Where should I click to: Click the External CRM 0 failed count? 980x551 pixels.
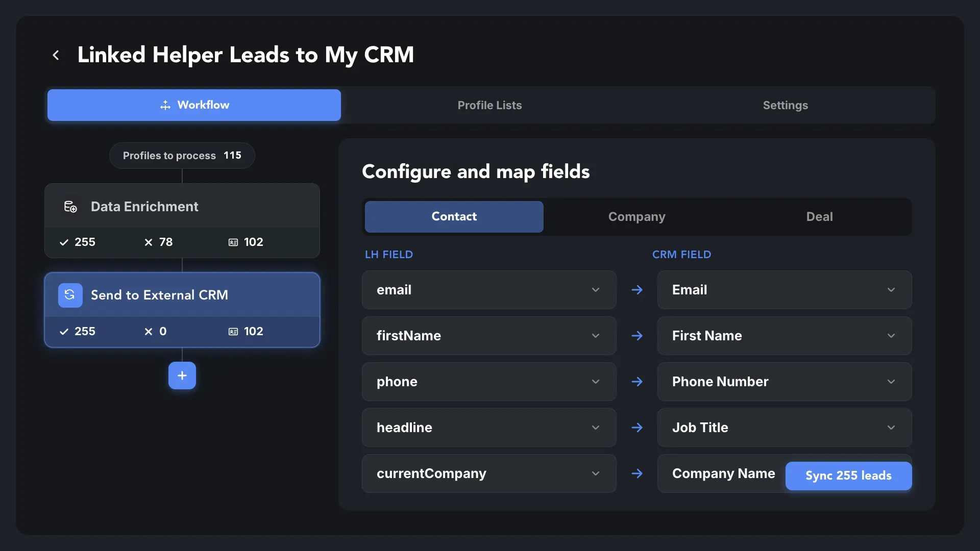click(x=163, y=332)
